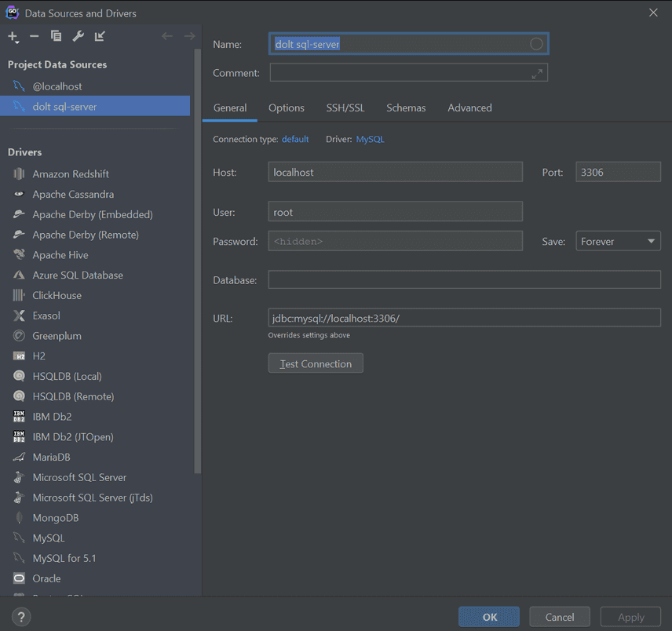Expand the Comment field editor

(x=537, y=74)
